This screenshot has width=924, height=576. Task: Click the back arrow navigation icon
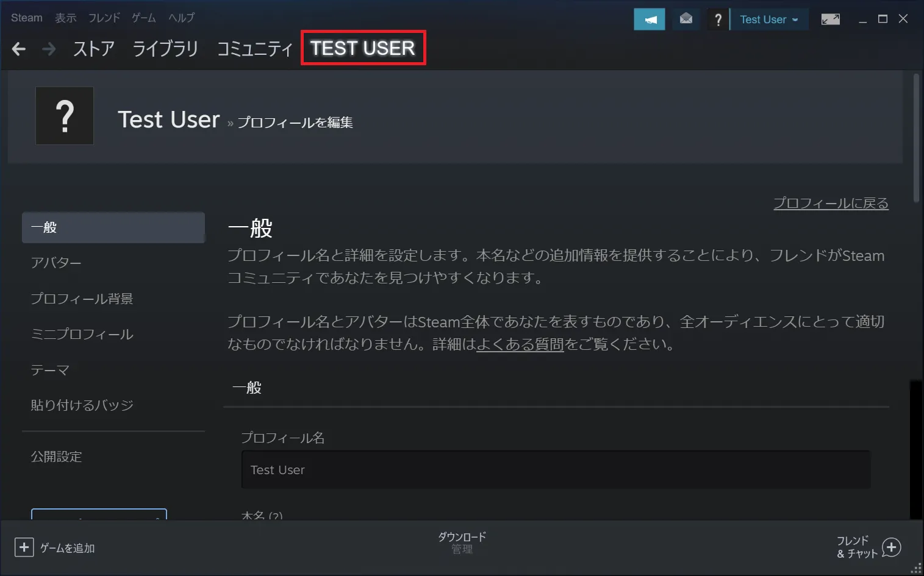point(19,49)
